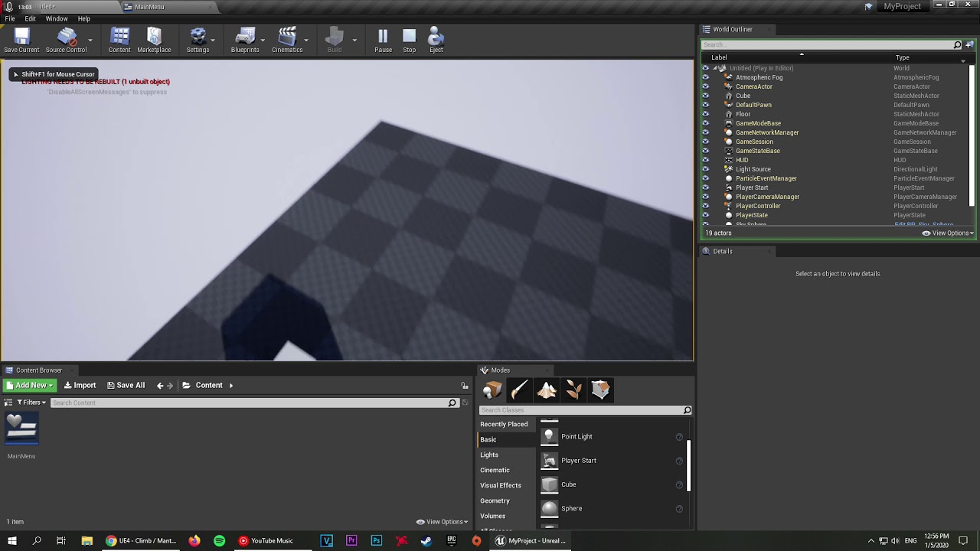This screenshot has width=980, height=551.
Task: Select the Paint mode brush icon
Action: 519,390
